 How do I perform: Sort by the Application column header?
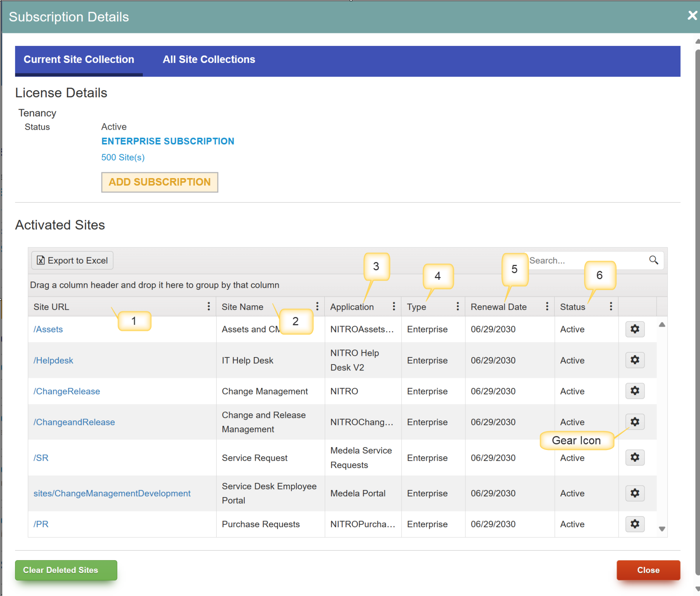point(352,307)
